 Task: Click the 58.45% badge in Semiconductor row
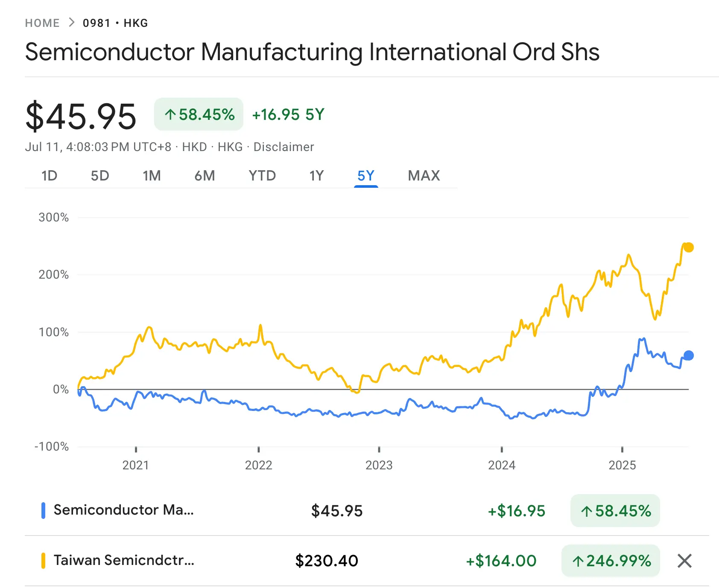tap(615, 511)
